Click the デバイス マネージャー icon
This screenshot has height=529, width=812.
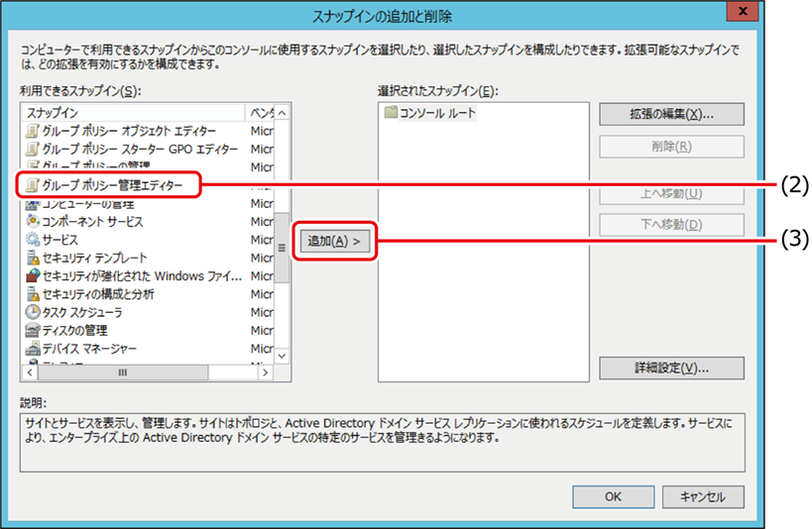(x=33, y=348)
